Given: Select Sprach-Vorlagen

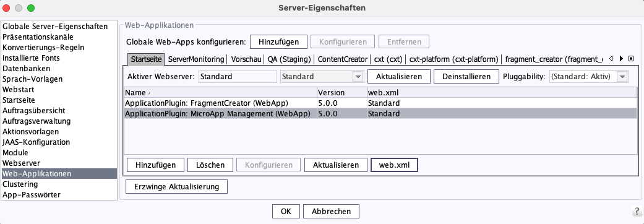Looking at the screenshot, I should (x=59, y=79).
